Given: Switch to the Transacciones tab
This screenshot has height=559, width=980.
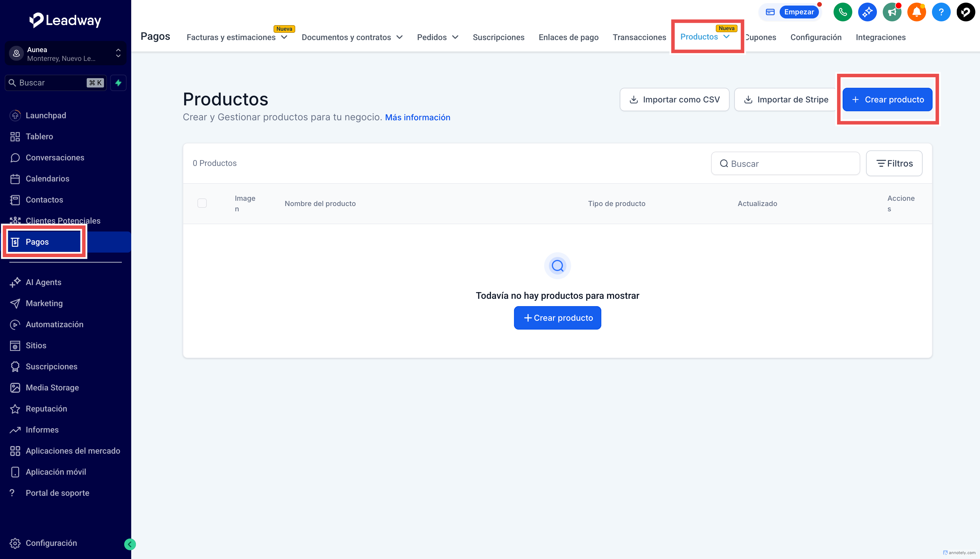Looking at the screenshot, I should pos(639,37).
